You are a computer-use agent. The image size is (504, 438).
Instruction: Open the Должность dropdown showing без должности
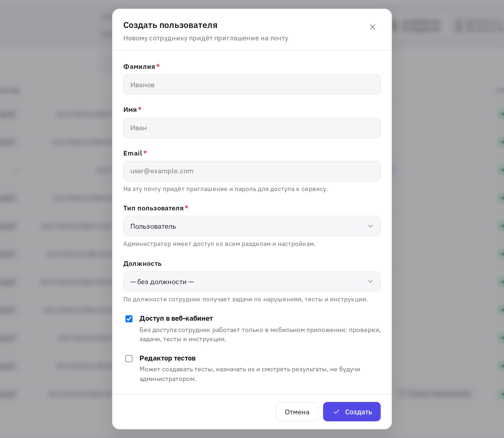(252, 281)
